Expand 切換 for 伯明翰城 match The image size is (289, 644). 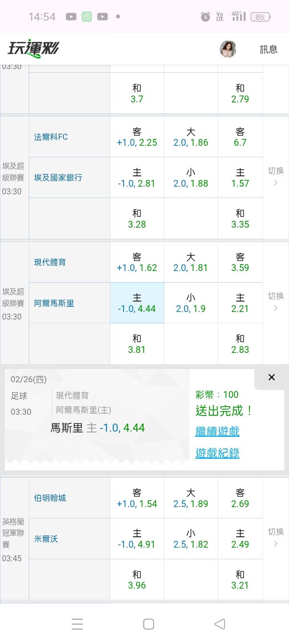click(x=275, y=538)
